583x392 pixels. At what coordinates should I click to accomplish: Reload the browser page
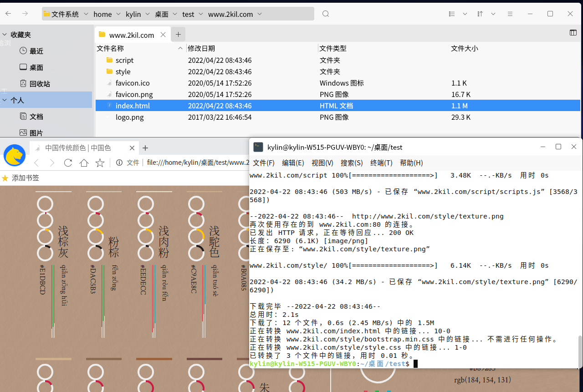(x=68, y=163)
